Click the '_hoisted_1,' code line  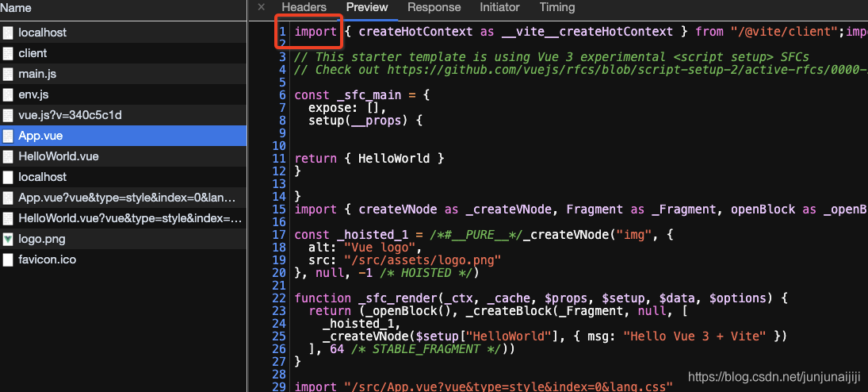(361, 323)
